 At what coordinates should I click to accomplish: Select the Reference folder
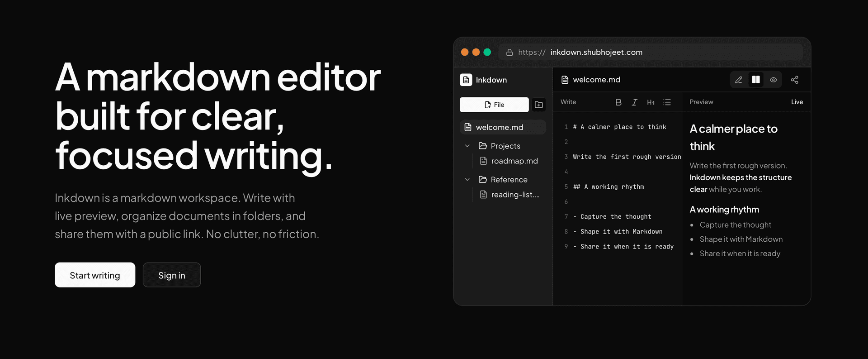pyautogui.click(x=503, y=179)
